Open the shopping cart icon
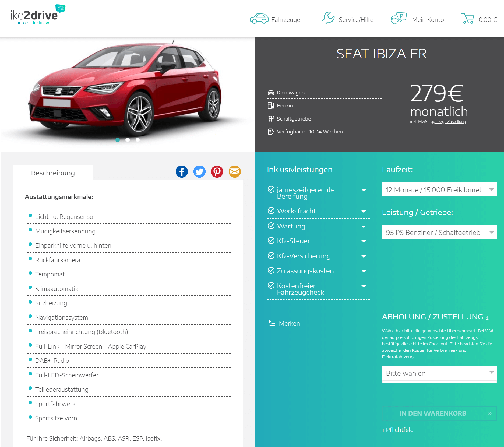The image size is (504, 447). [x=468, y=18]
